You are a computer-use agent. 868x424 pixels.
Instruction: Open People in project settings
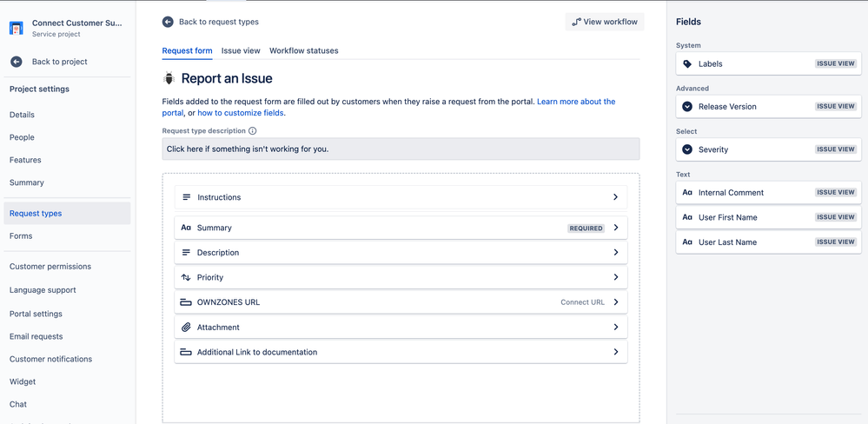pos(22,137)
